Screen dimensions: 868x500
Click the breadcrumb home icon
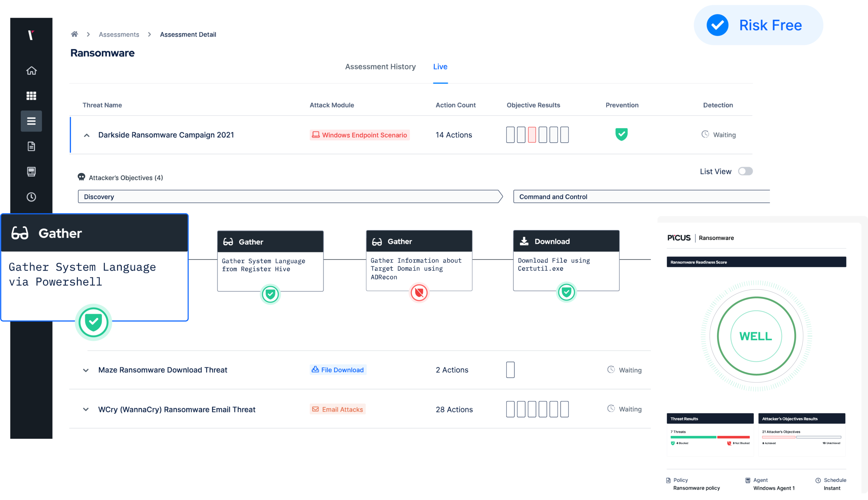(x=75, y=34)
